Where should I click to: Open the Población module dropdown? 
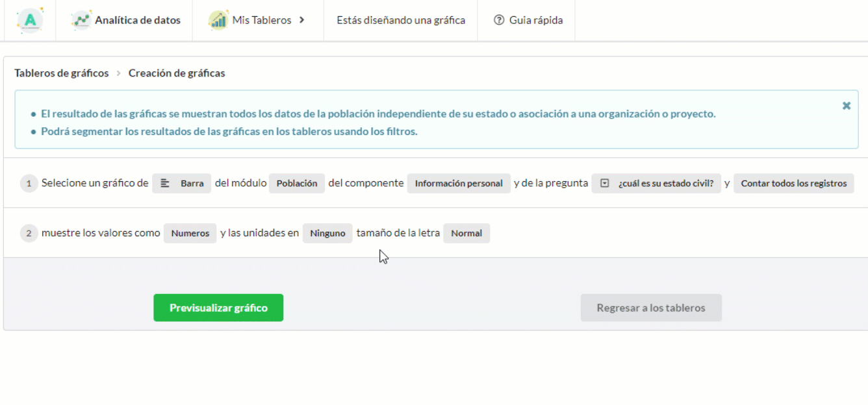297,184
